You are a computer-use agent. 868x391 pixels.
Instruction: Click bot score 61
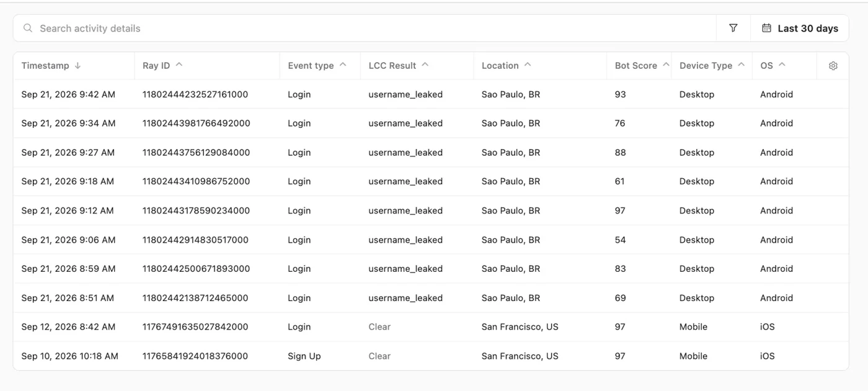[x=620, y=181]
